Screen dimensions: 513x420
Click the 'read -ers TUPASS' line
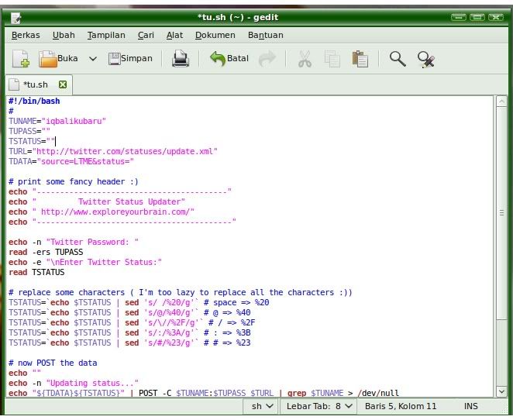(x=46, y=252)
